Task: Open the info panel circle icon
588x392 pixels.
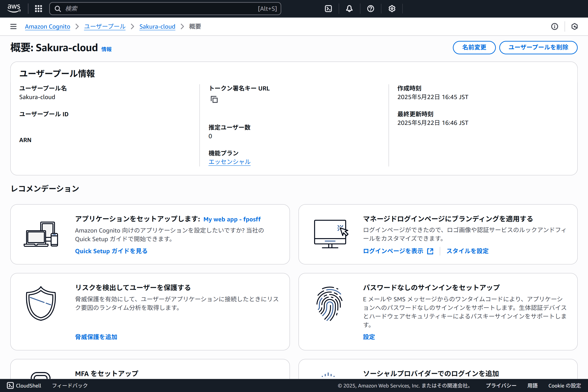Action: pos(554,26)
